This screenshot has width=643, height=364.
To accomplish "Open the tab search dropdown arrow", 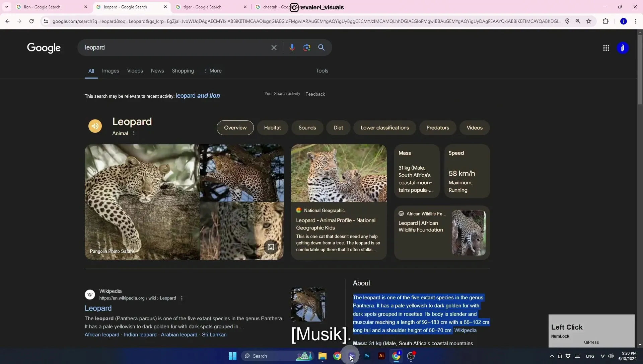I will tap(7, 7).
